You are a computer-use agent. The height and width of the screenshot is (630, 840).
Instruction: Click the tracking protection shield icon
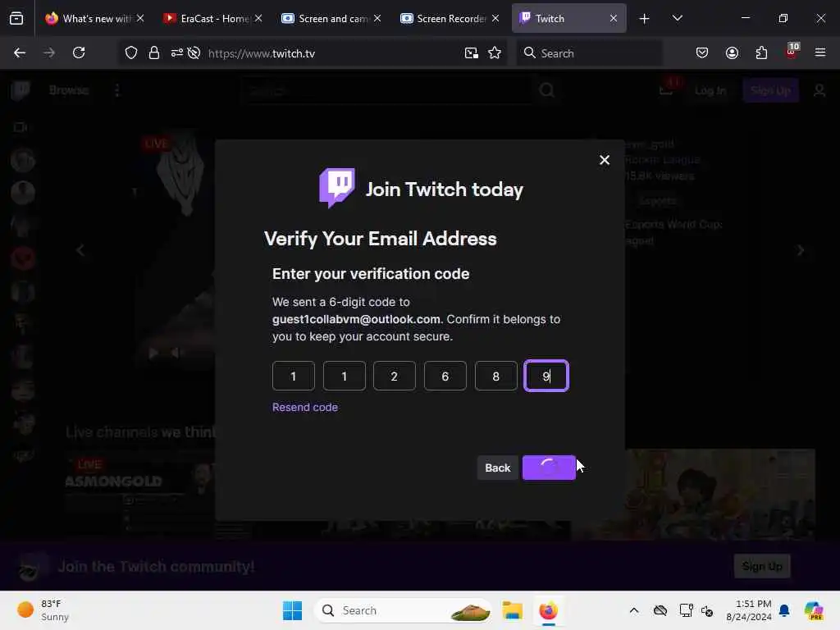[x=131, y=52]
